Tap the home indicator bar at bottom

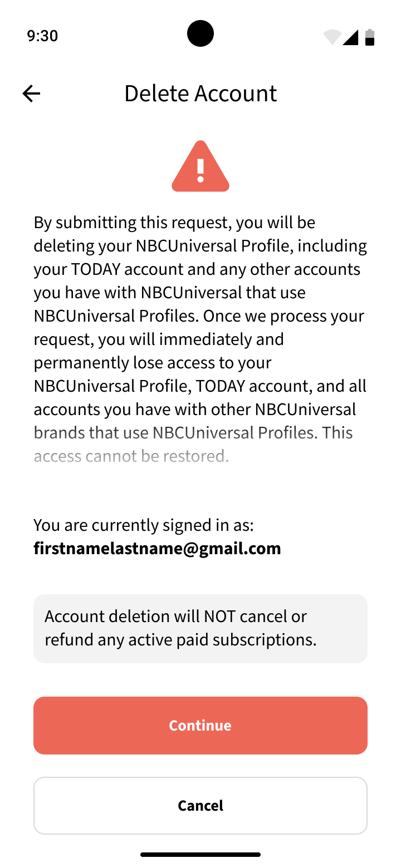tap(200, 854)
